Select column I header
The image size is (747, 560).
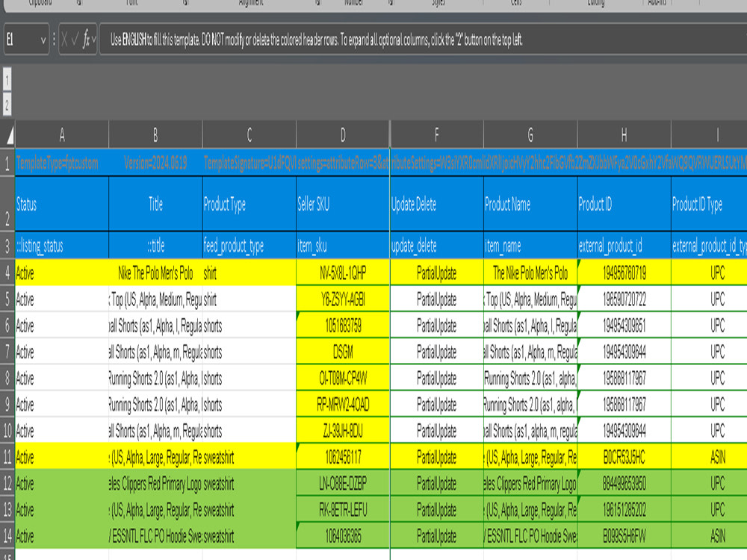pos(709,134)
